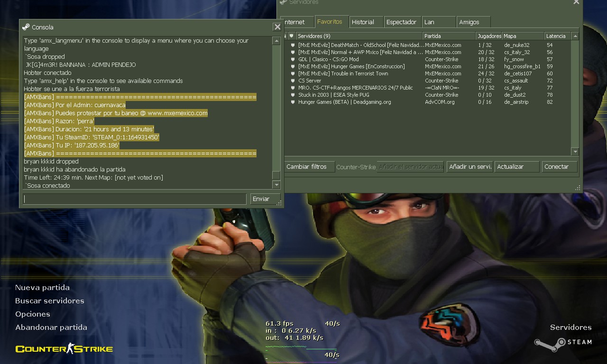Screen dimensions: 607x364
Task: Sort servers by the Partida column header
Action: pyautogui.click(x=449, y=36)
